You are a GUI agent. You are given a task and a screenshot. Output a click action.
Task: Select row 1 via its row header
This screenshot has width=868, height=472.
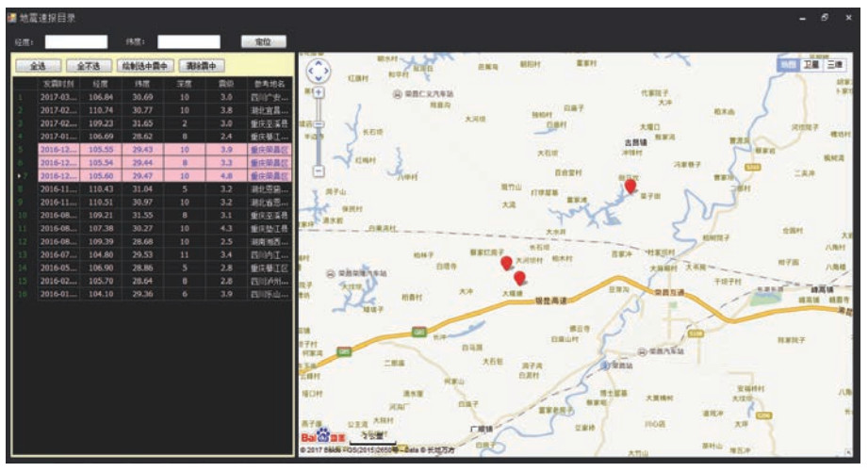(25, 97)
